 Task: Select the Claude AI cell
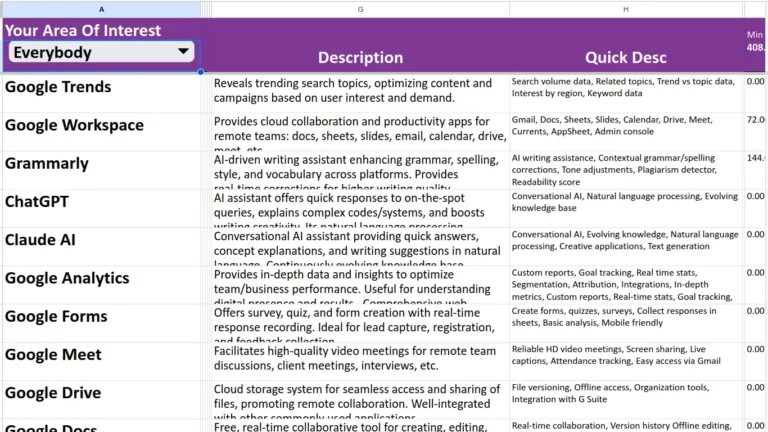pyautogui.click(x=101, y=246)
